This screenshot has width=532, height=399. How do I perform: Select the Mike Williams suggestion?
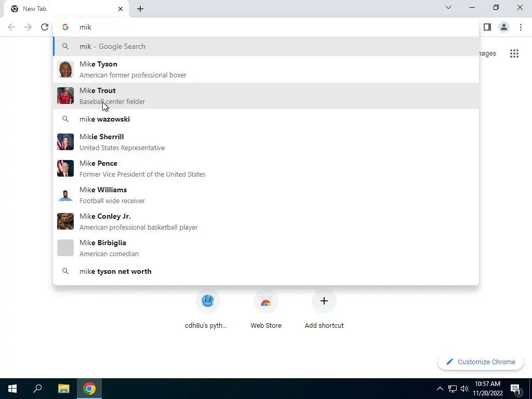tap(266, 195)
